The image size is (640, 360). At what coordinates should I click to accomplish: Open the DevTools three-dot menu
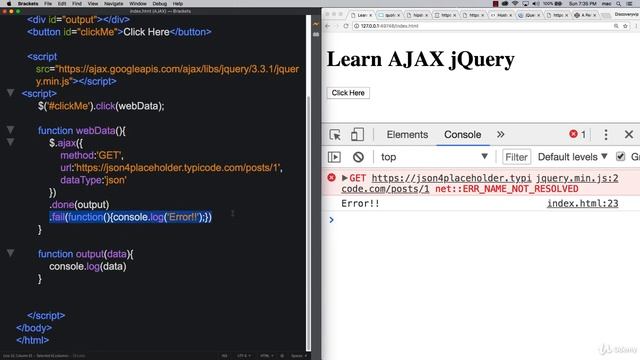(606, 135)
